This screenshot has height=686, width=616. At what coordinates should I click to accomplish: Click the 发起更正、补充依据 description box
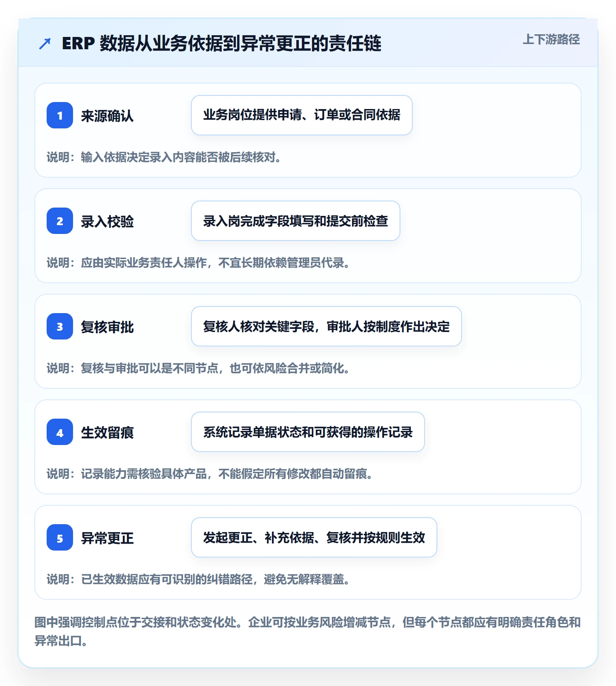pos(314,537)
